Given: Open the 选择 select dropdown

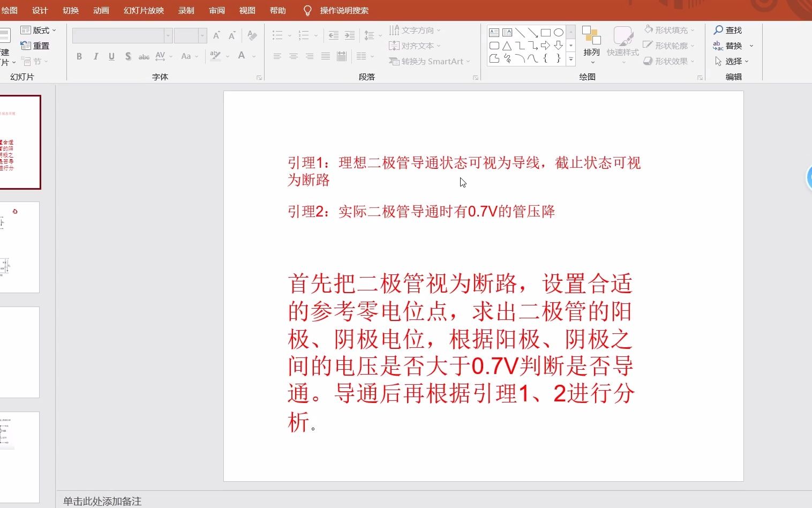Looking at the screenshot, I should (x=732, y=61).
